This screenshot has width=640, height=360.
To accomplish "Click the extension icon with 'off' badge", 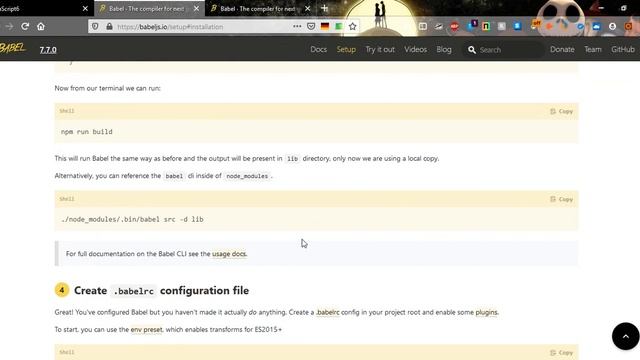I will [x=535, y=25].
